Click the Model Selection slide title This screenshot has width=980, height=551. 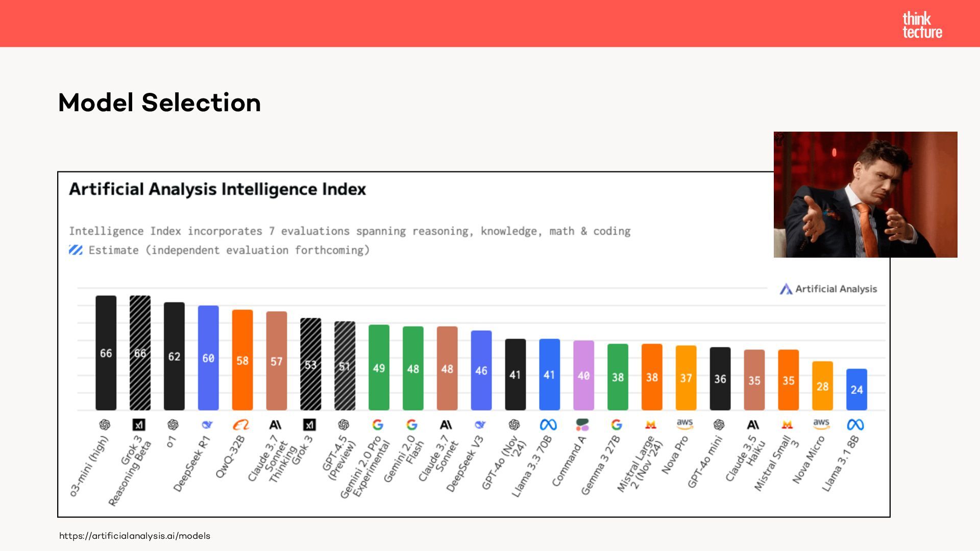[x=159, y=103]
